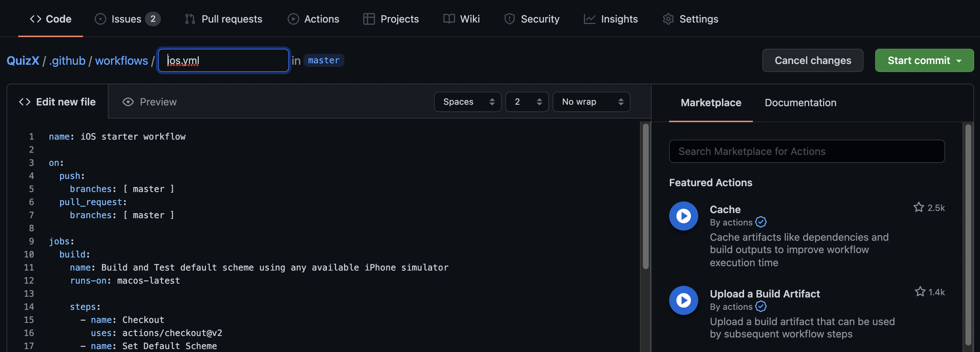Open the Start commit dropdown
Viewport: 980px width, 352px height.
click(x=924, y=60)
